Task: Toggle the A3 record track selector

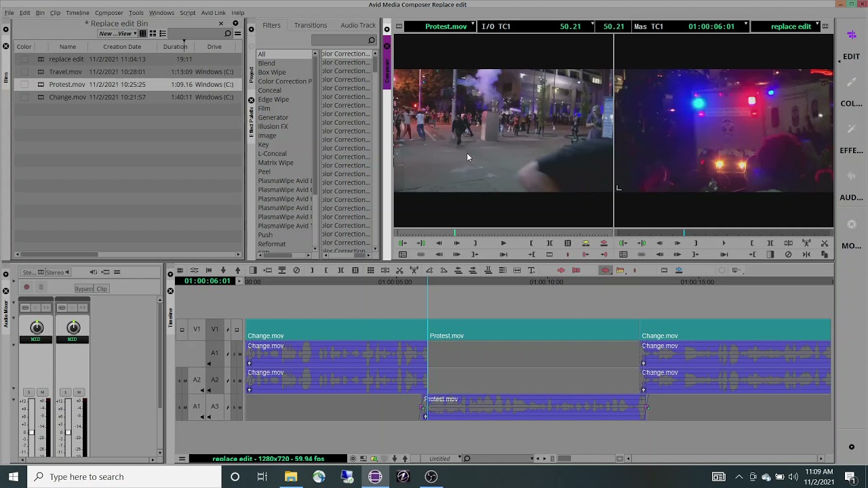Action: click(214, 407)
